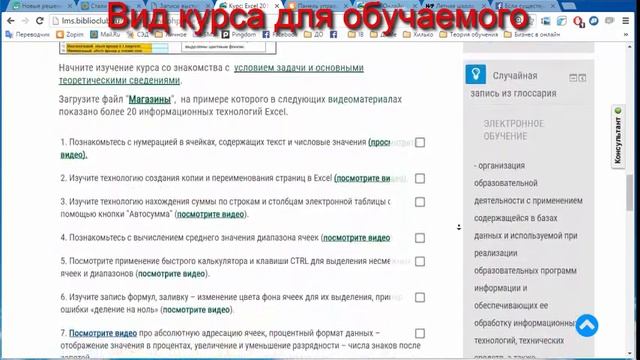Click the page vertical scrollbar thumb
The height and width of the screenshot is (360, 640).
click(x=630, y=193)
